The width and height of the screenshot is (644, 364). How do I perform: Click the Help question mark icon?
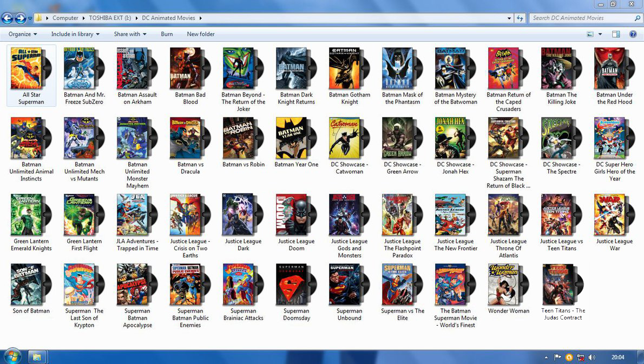coord(633,34)
